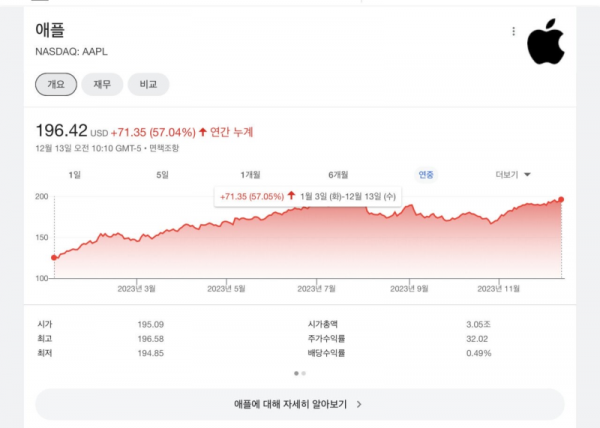Go to the first stats page dot
This screenshot has height=428, width=600.
[296, 373]
